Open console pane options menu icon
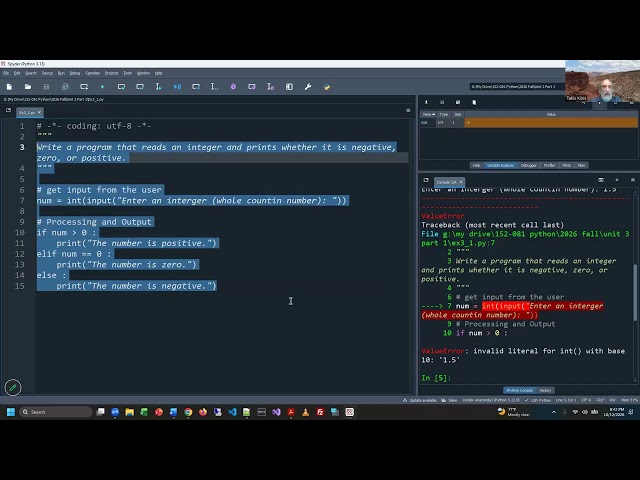This screenshot has height=480, width=640. 633,180
